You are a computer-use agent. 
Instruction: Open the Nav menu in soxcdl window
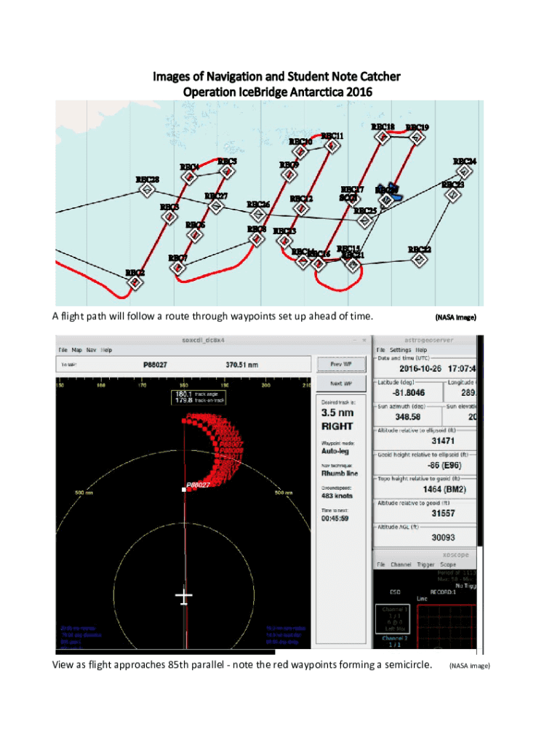coord(91,350)
